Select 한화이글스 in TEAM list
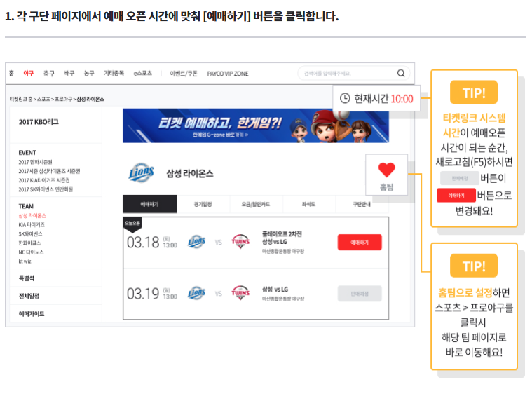 pos(29,243)
